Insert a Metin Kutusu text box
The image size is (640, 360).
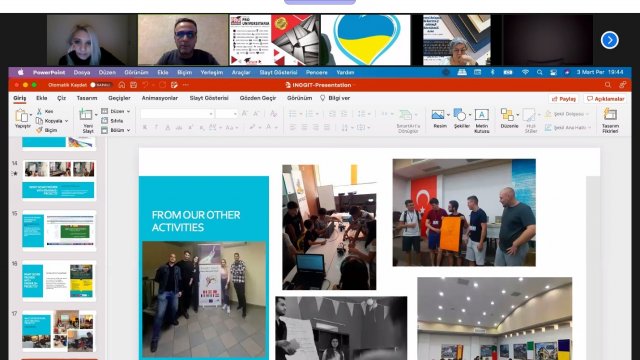coord(482,115)
